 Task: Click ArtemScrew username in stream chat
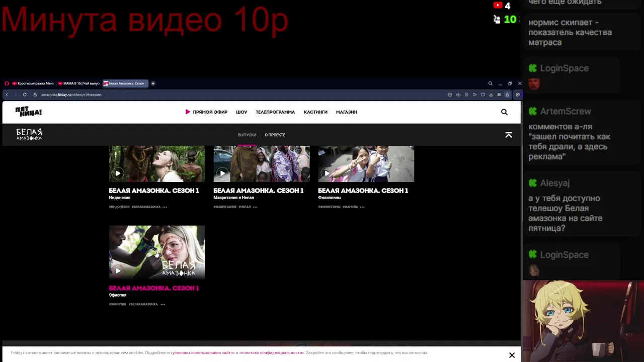pyautogui.click(x=566, y=111)
